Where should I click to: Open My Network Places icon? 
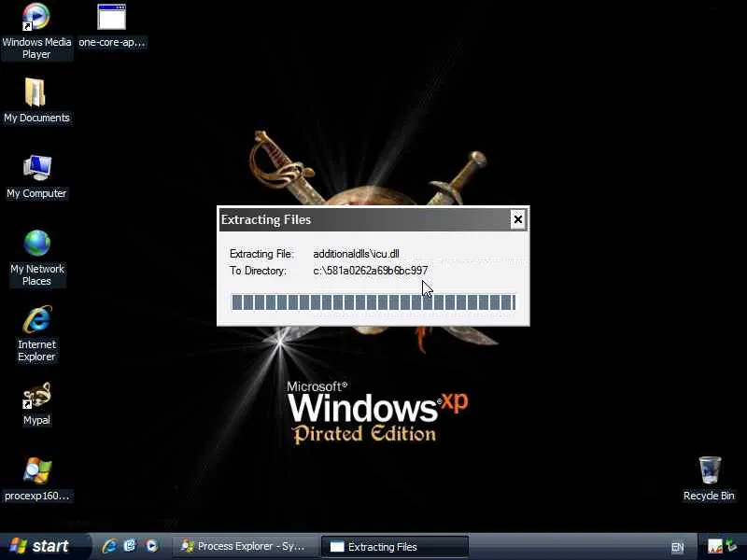pos(36,259)
